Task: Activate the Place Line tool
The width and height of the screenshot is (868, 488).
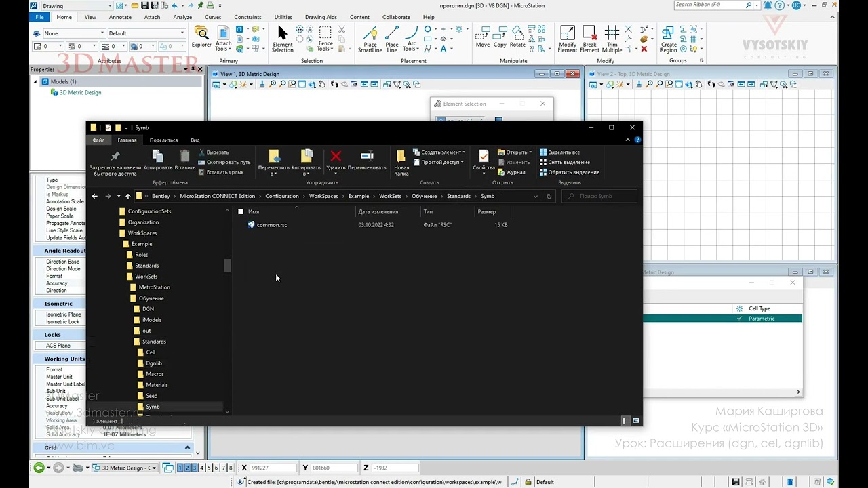Action: 392,39
